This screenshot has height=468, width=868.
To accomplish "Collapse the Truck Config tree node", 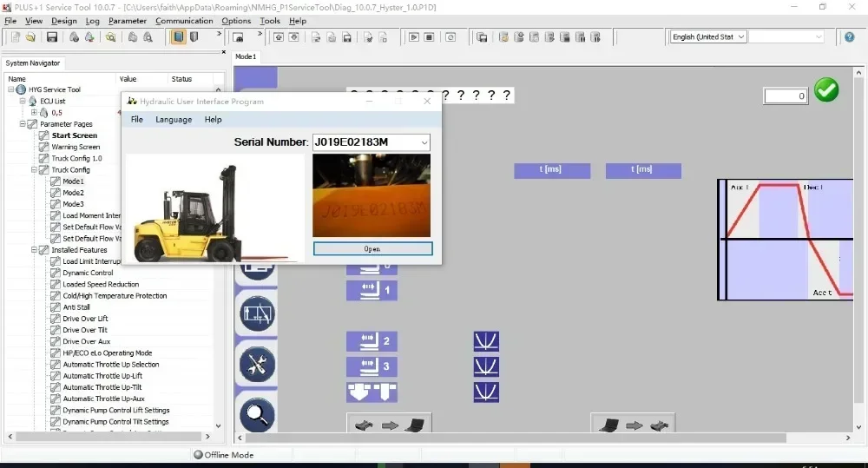I will pyautogui.click(x=34, y=170).
